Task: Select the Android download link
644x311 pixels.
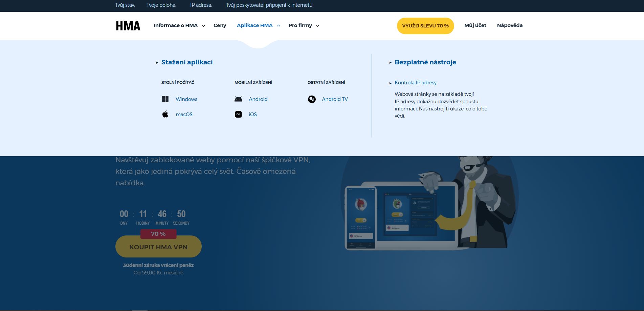Action: pos(258,99)
